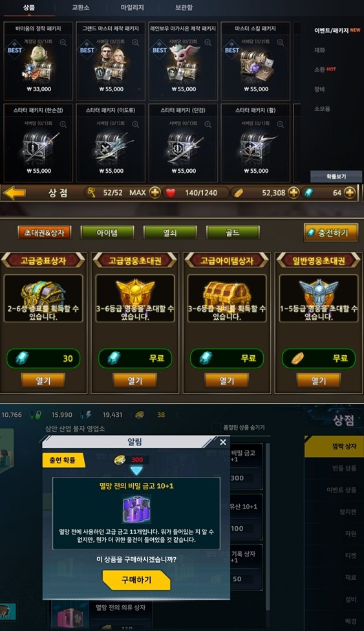This screenshot has height=631, width=364.
Task: Open the 골드 shop tab
Action: (x=233, y=232)
